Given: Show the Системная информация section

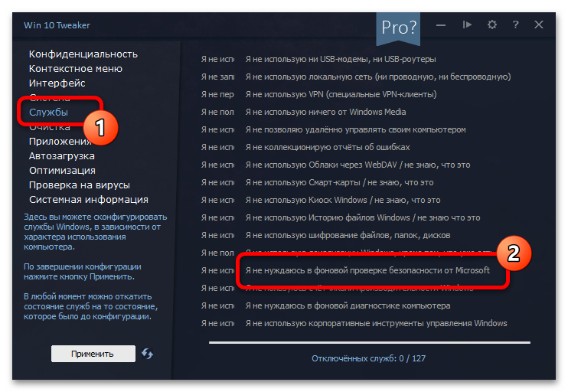Looking at the screenshot, I should (x=89, y=199).
